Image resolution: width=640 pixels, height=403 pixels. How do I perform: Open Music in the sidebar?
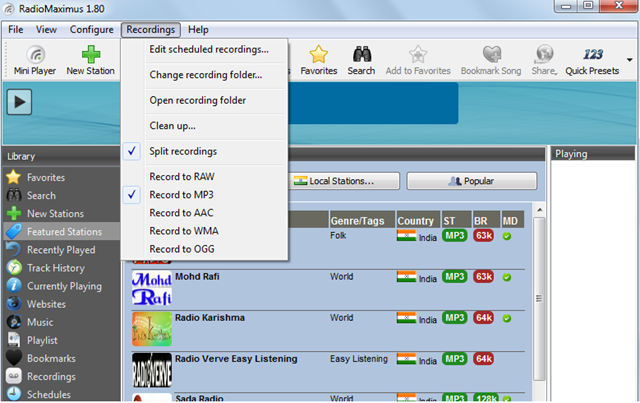click(x=62, y=322)
